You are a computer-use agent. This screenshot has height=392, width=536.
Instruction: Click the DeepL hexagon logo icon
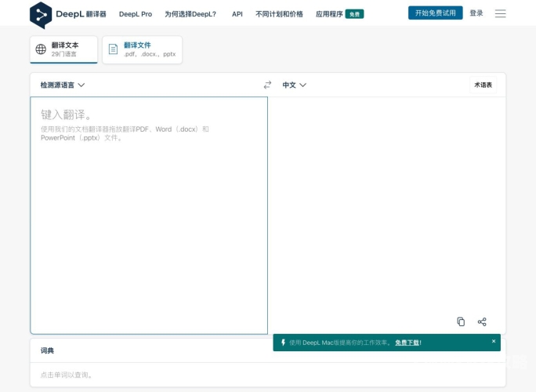click(41, 15)
